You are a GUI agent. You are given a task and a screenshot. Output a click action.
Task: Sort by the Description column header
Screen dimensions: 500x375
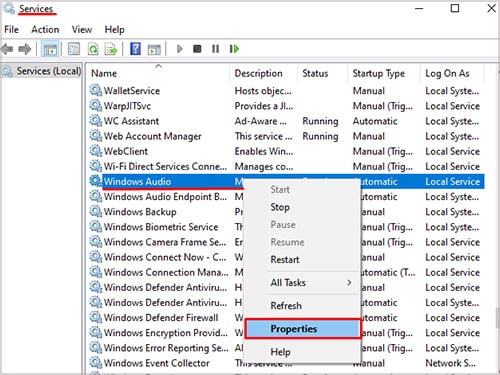263,73
